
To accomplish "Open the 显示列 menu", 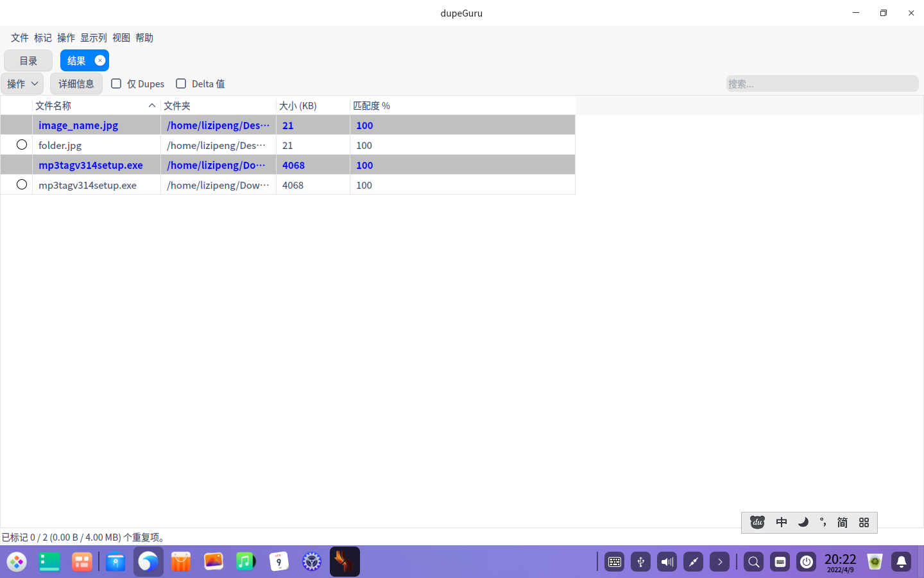I will click(x=94, y=38).
